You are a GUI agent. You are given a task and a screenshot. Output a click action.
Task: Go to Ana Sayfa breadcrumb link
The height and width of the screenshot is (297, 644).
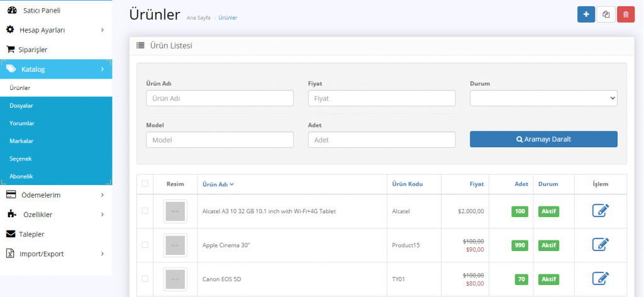click(198, 18)
